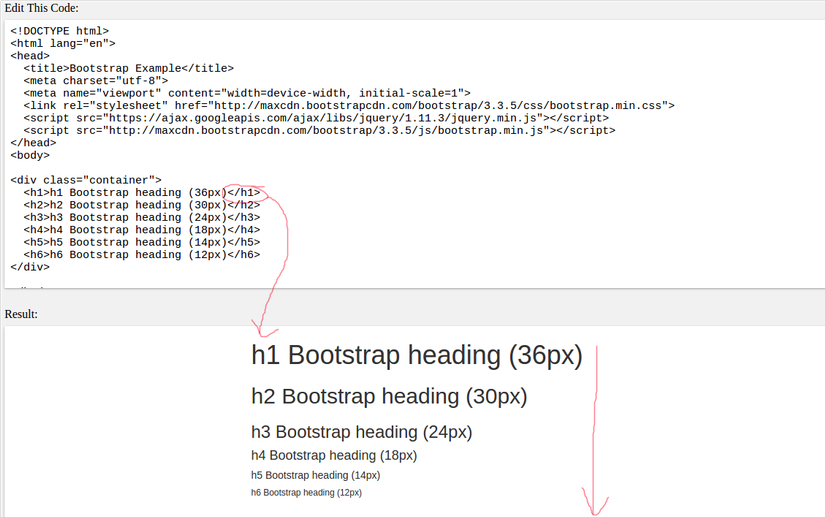825x517 pixels.
Task: Click the rendered h1 Bootstrap heading
Action: [417, 356]
